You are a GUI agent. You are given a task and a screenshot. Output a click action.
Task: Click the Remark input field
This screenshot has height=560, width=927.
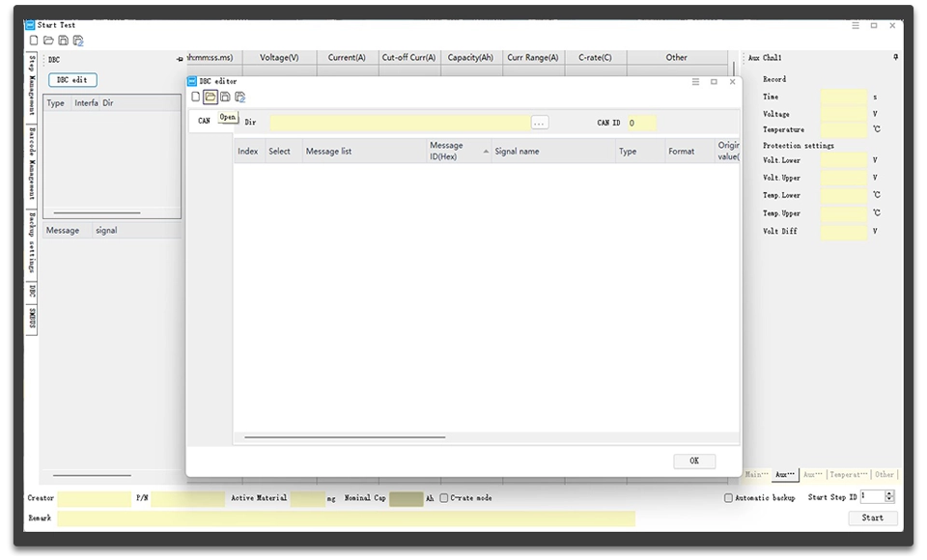(347, 518)
